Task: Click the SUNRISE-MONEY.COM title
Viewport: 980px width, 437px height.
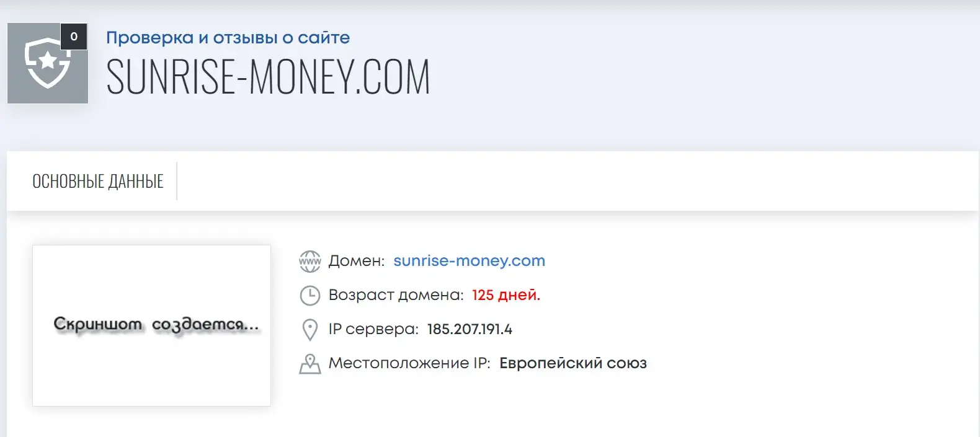Action: (x=268, y=77)
